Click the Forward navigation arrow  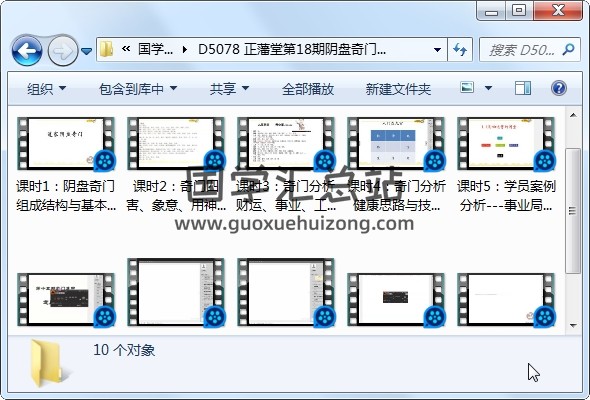62,50
